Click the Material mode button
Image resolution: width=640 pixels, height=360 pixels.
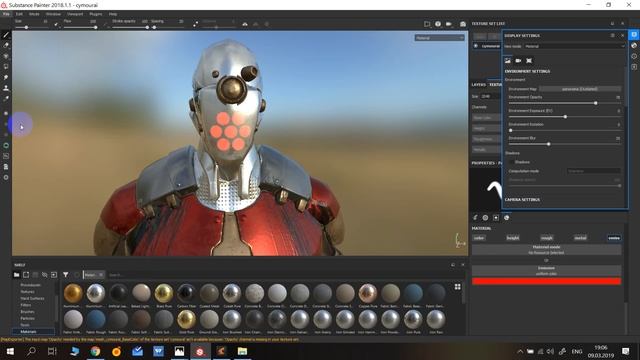pyautogui.click(x=547, y=249)
